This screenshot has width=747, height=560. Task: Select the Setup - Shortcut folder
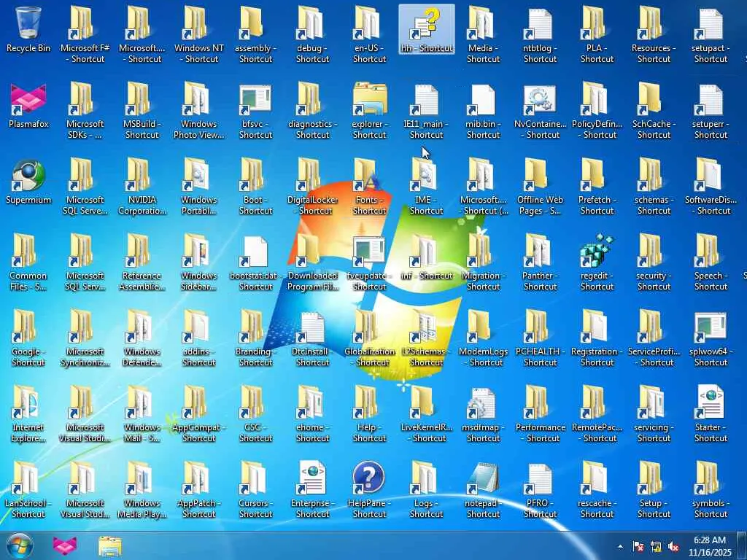[x=654, y=491]
